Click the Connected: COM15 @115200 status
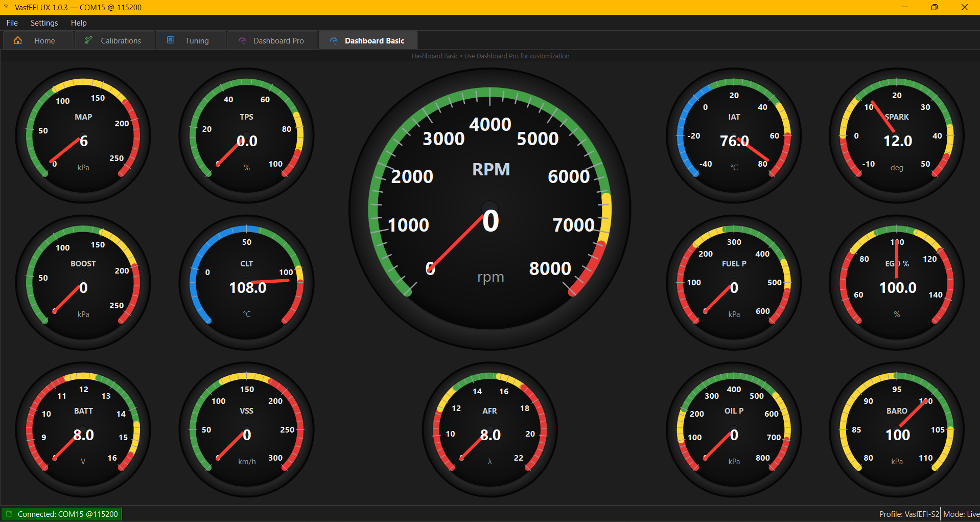The width and height of the screenshot is (980, 522). [62, 514]
